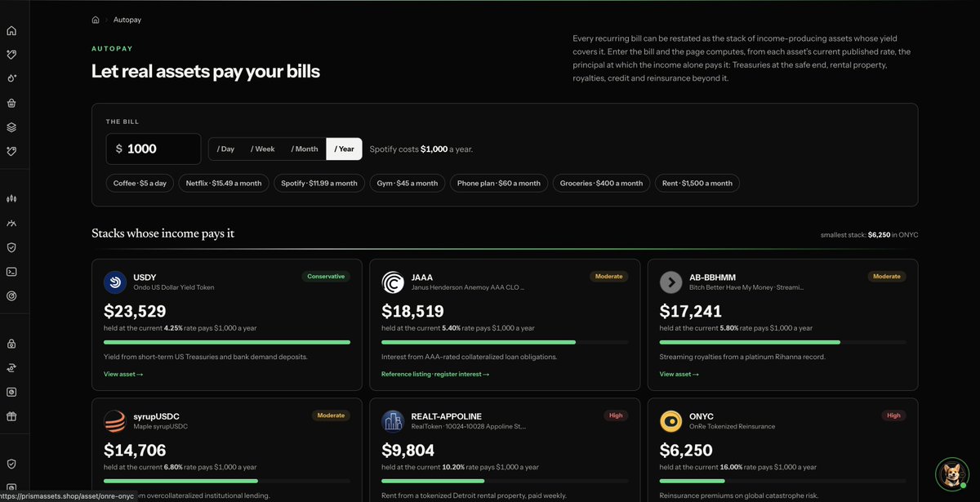
Task: Open the target bullseye sidebar icon
Action: pyautogui.click(x=11, y=295)
